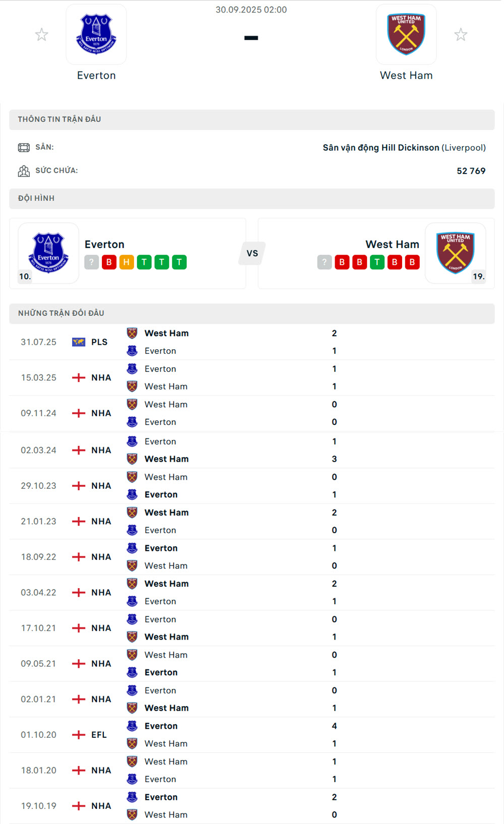Click the stadium icon next to SÂN

point(24,147)
